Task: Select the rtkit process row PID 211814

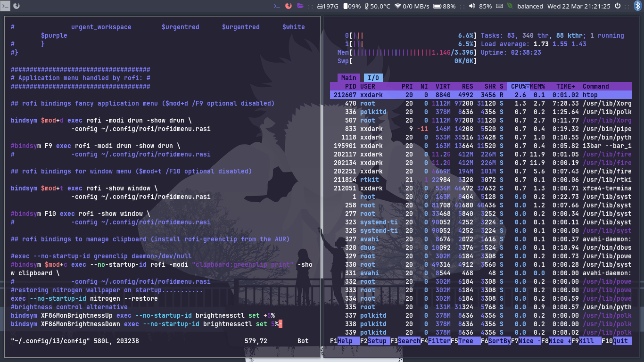Action: [481, 180]
